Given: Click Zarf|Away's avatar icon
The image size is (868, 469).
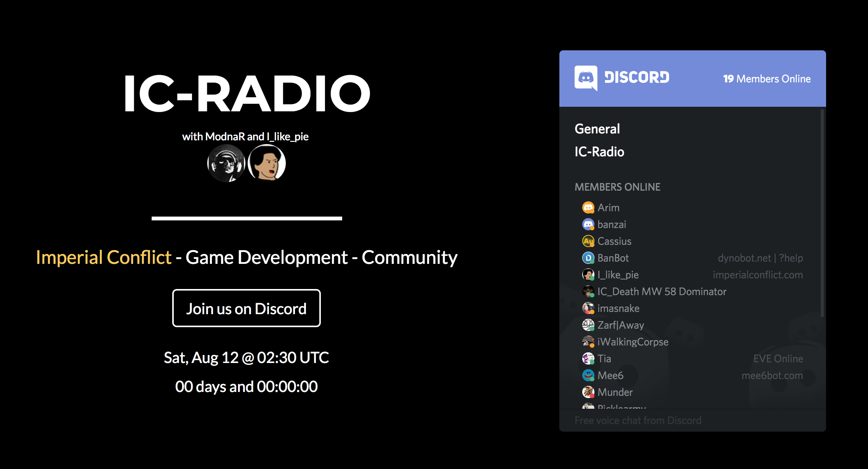Looking at the screenshot, I should pyautogui.click(x=588, y=325).
